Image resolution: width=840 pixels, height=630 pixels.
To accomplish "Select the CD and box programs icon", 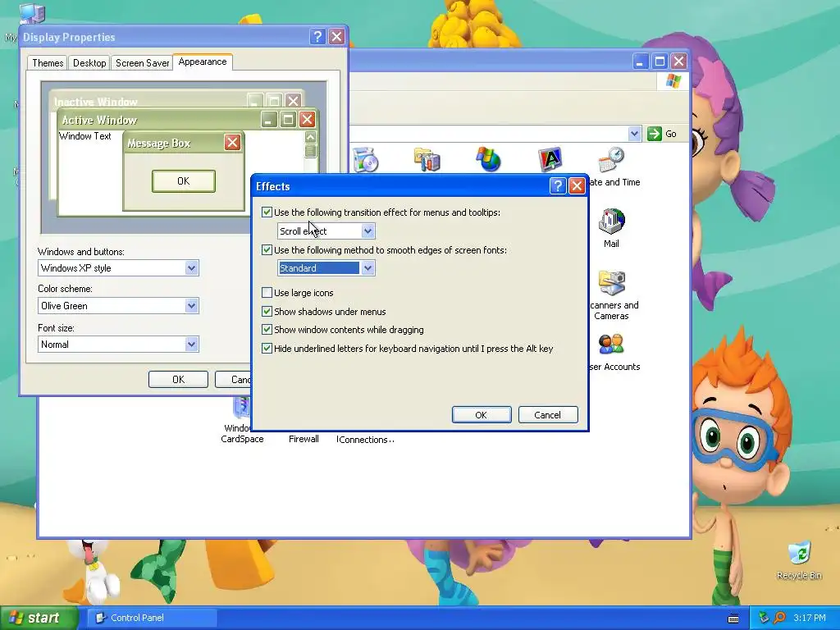I will pos(365,160).
